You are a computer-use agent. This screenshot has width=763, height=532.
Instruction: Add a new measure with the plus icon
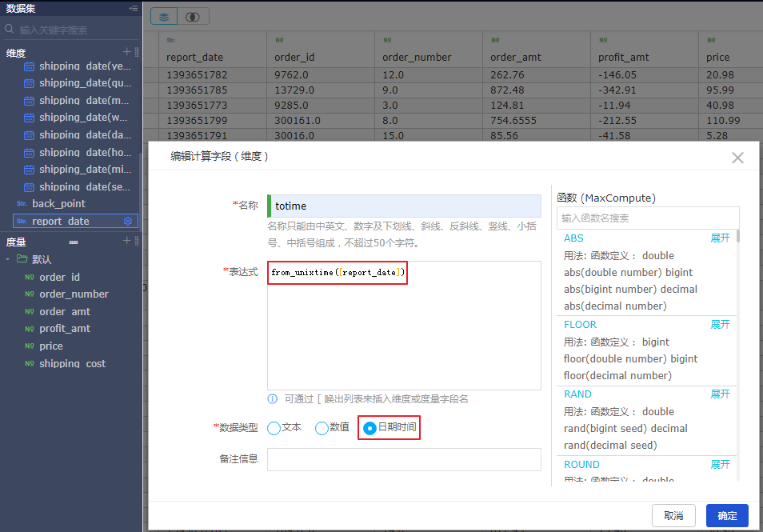pos(126,241)
